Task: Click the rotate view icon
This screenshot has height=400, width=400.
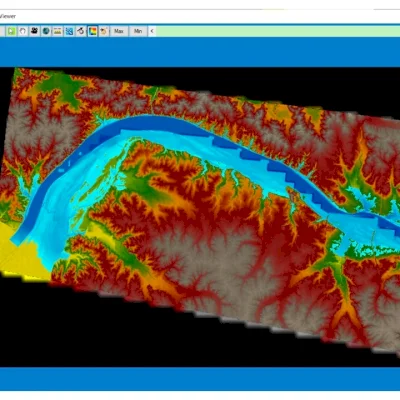Action: pos(81,31)
